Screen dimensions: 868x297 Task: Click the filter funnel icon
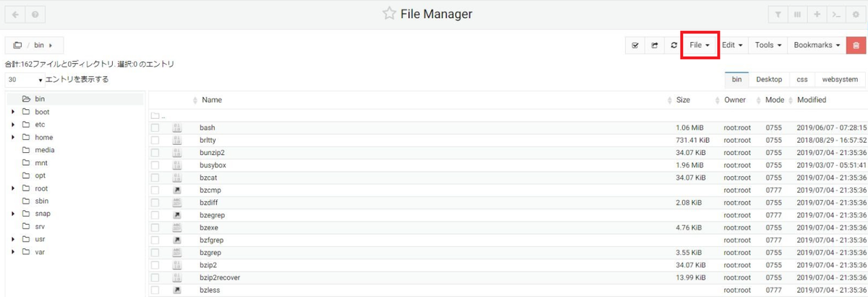click(778, 14)
